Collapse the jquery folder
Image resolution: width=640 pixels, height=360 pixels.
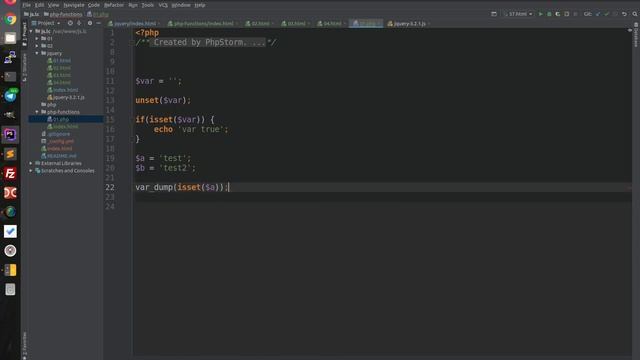(37, 53)
